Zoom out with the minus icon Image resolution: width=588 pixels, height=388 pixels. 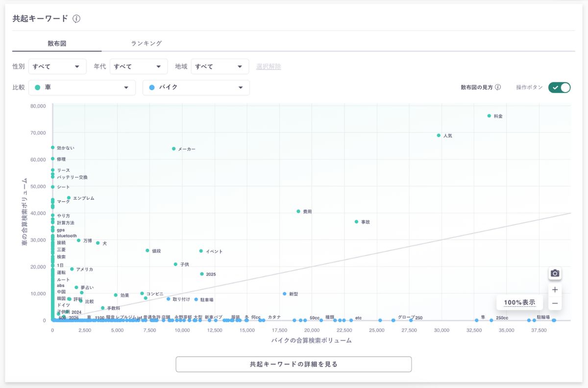click(555, 304)
